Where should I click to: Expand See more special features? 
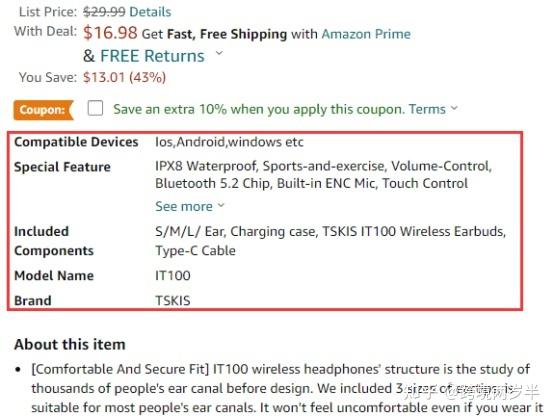click(x=184, y=206)
